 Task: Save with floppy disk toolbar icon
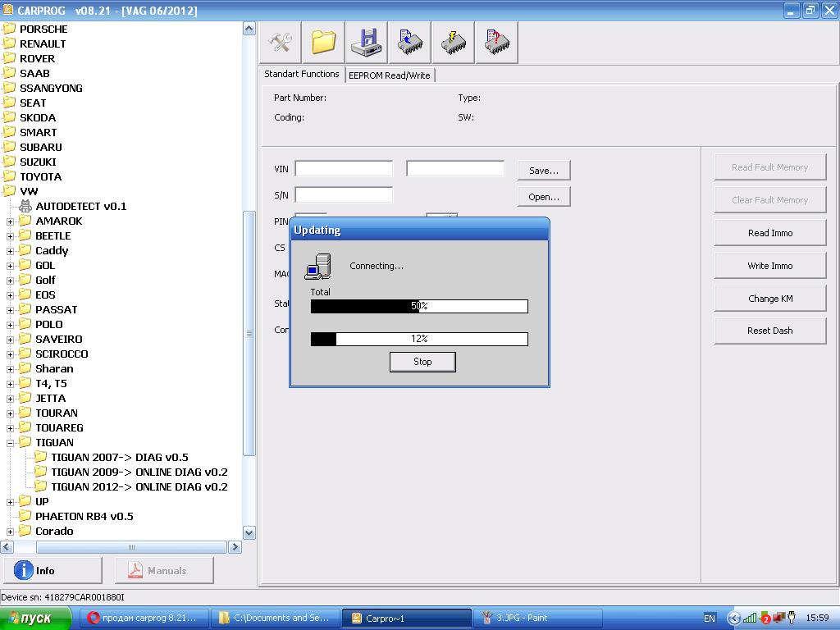click(367, 43)
